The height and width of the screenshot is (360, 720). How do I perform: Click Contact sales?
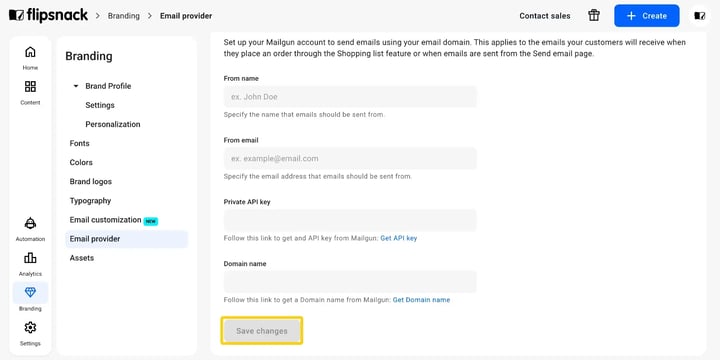click(x=545, y=16)
